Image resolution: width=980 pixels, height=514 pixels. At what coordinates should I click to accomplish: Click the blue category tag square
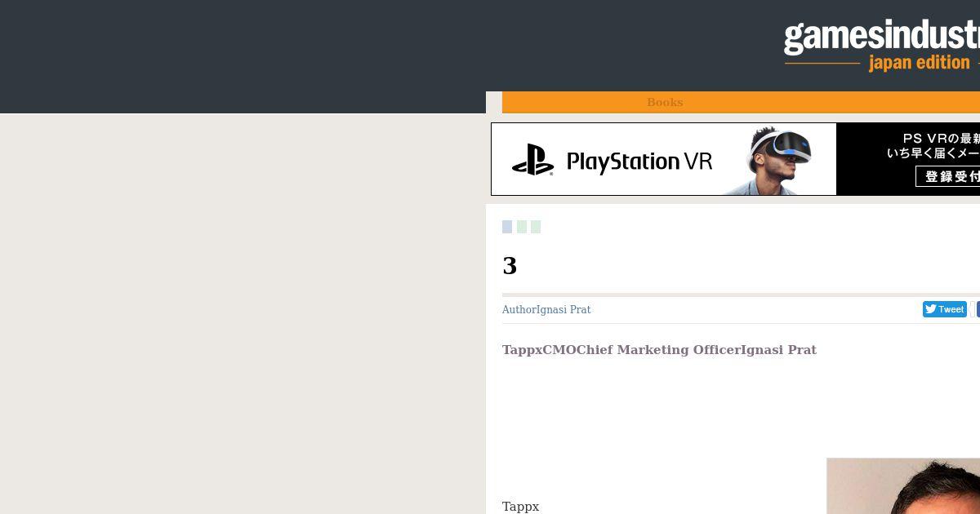(x=507, y=227)
